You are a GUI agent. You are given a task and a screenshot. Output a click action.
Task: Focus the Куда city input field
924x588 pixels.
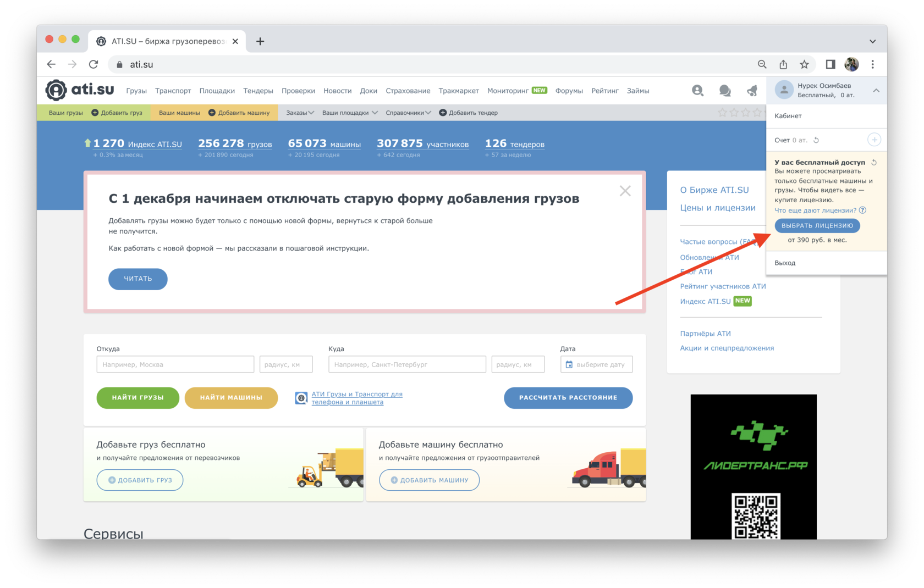pyautogui.click(x=407, y=364)
